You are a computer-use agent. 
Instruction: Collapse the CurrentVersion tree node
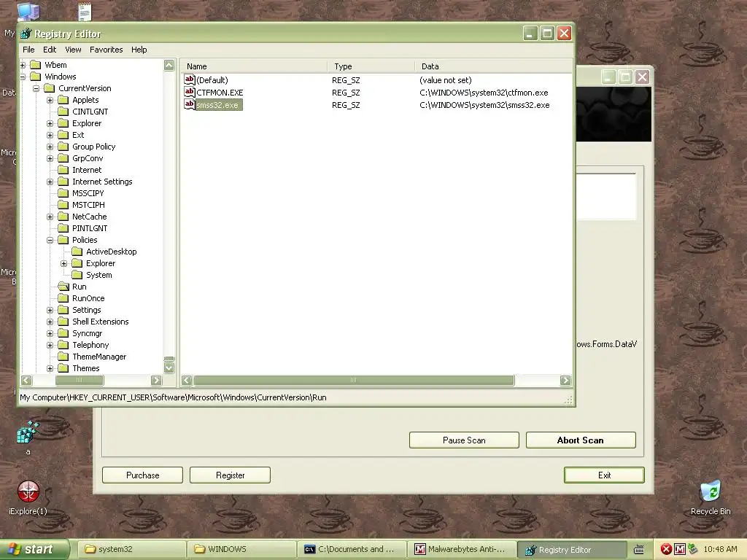coord(36,88)
